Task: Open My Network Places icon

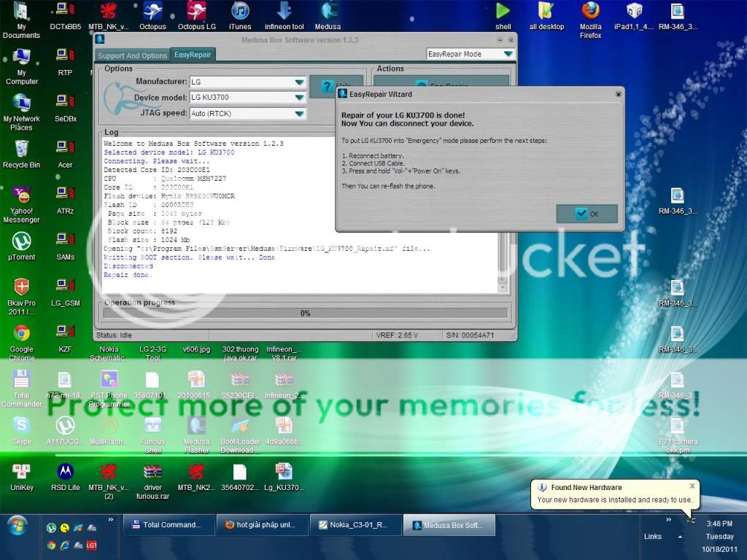Action: pos(21,112)
